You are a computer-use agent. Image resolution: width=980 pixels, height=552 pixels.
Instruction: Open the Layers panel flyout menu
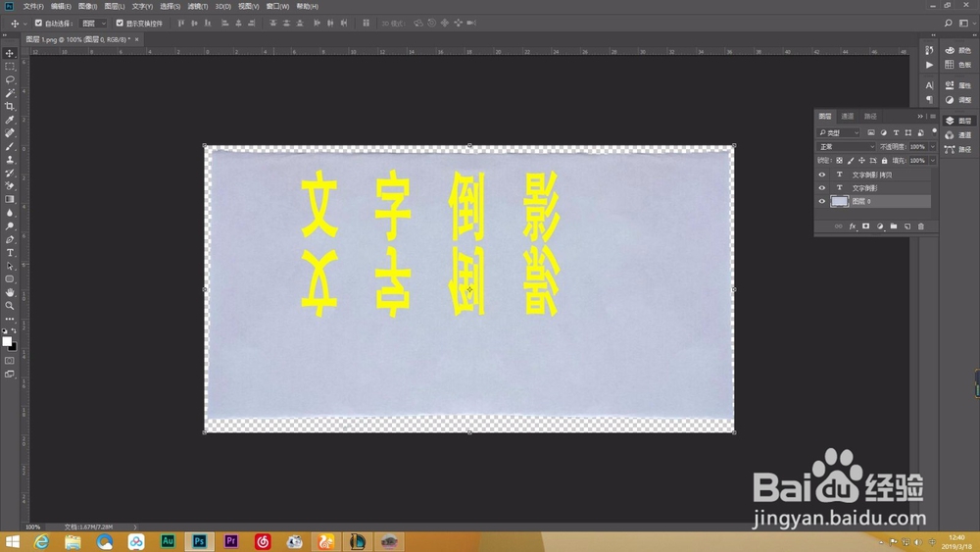point(933,117)
